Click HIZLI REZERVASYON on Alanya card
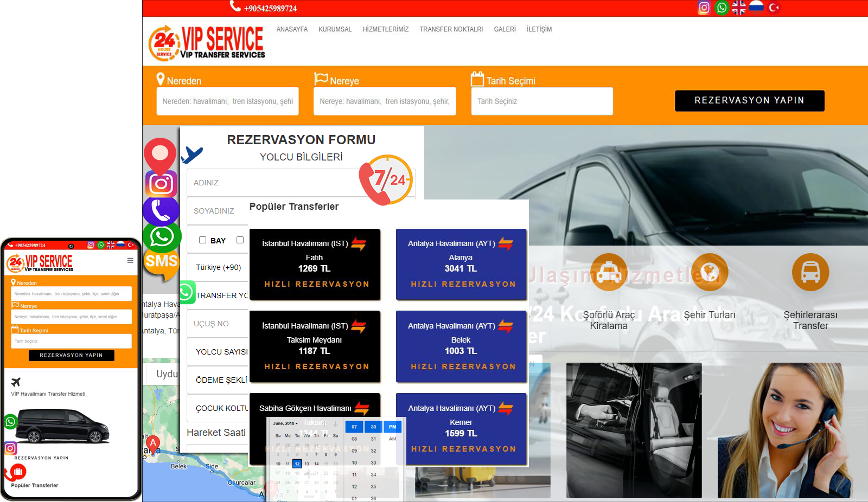The height and width of the screenshot is (502, 868). pyautogui.click(x=463, y=284)
